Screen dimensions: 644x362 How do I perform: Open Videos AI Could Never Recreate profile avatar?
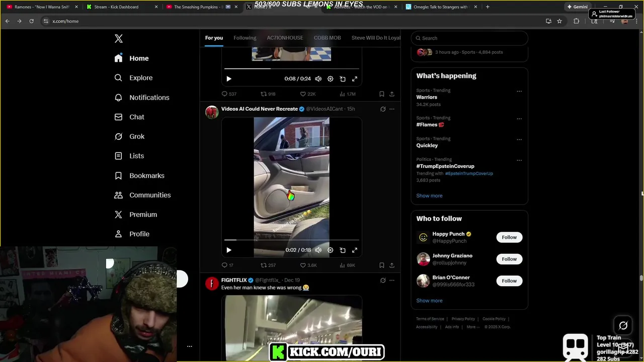(212, 112)
